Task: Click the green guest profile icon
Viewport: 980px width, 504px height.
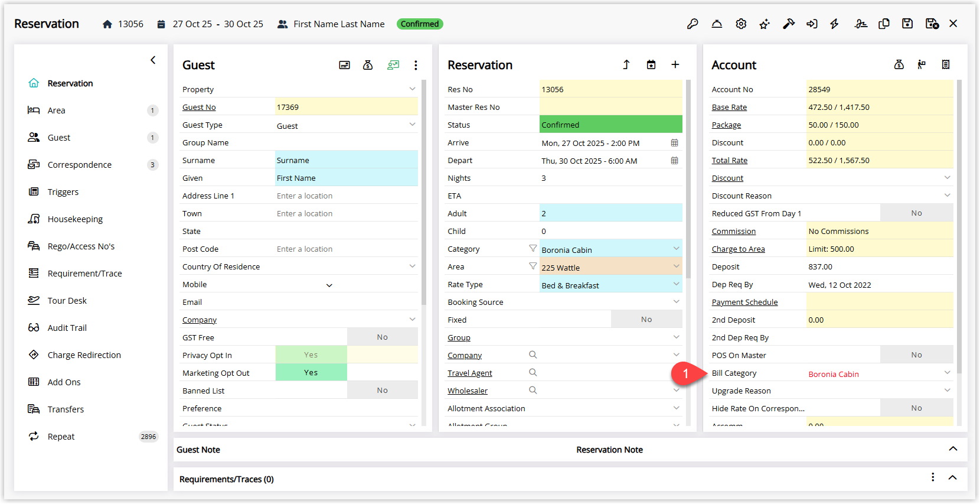Action: 393,65
